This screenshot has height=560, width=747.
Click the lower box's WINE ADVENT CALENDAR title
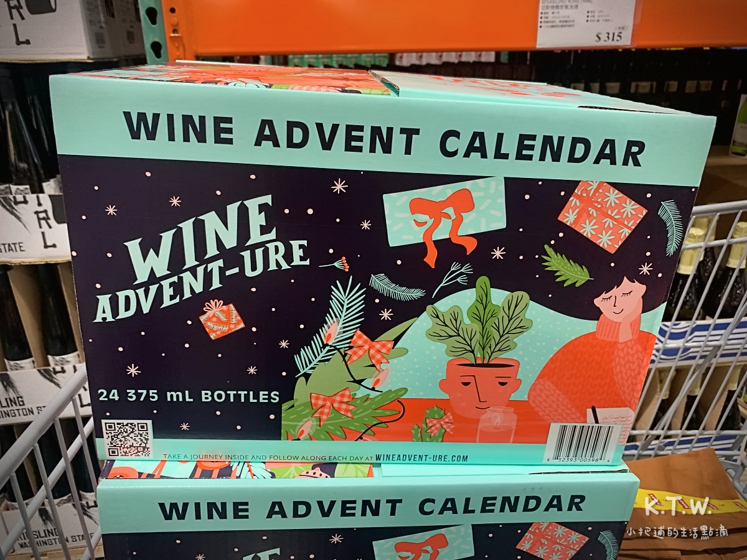pyautogui.click(x=372, y=506)
